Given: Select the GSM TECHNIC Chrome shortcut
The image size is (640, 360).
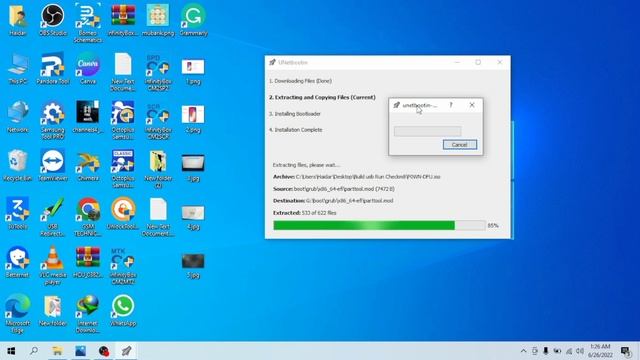Looking at the screenshot, I should tap(88, 217).
